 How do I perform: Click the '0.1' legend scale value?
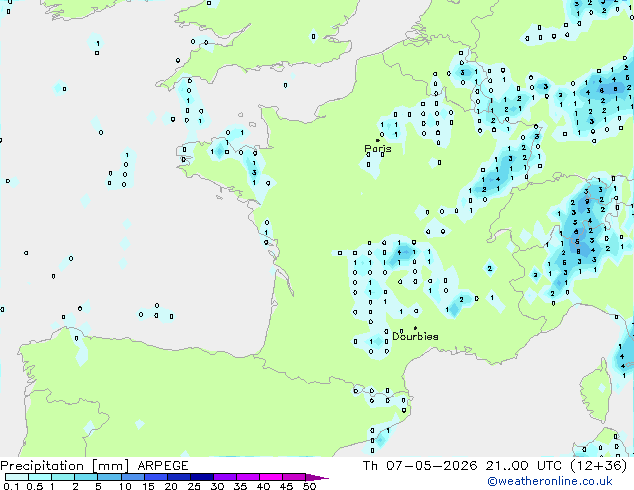pos(11,486)
